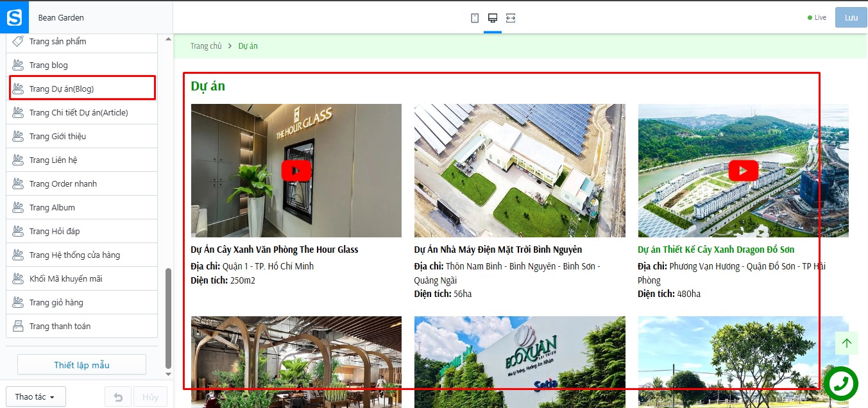This screenshot has width=868, height=408.
Task: Click the back-to-top arrow icon
Action: coord(847,343)
